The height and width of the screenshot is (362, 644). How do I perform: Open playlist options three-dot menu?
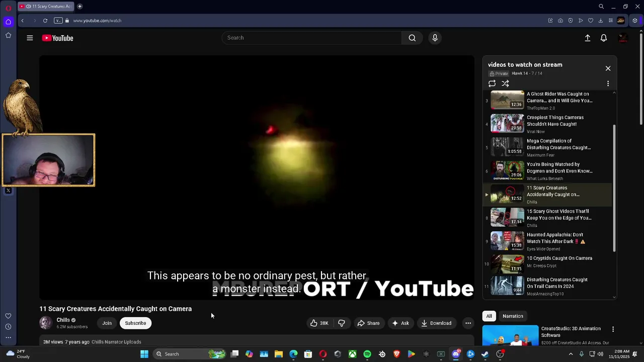click(608, 84)
